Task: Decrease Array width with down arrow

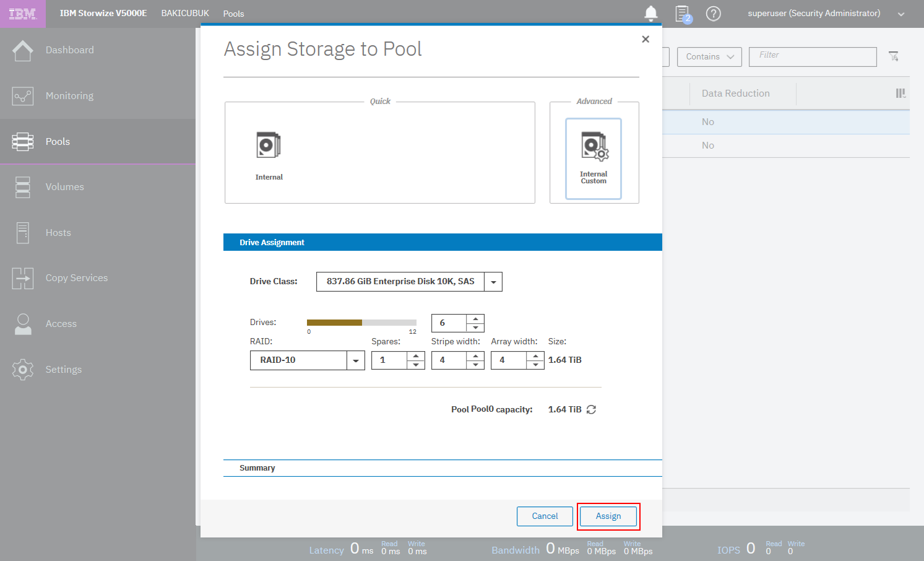Action: tap(535, 365)
